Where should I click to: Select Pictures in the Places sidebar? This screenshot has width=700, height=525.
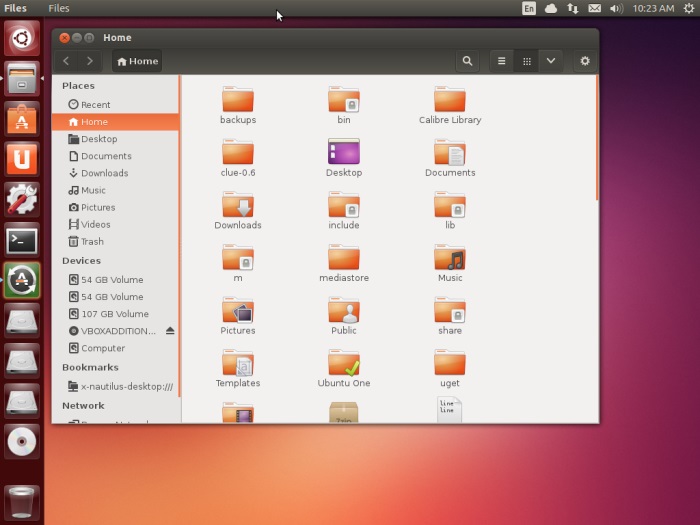(116, 207)
